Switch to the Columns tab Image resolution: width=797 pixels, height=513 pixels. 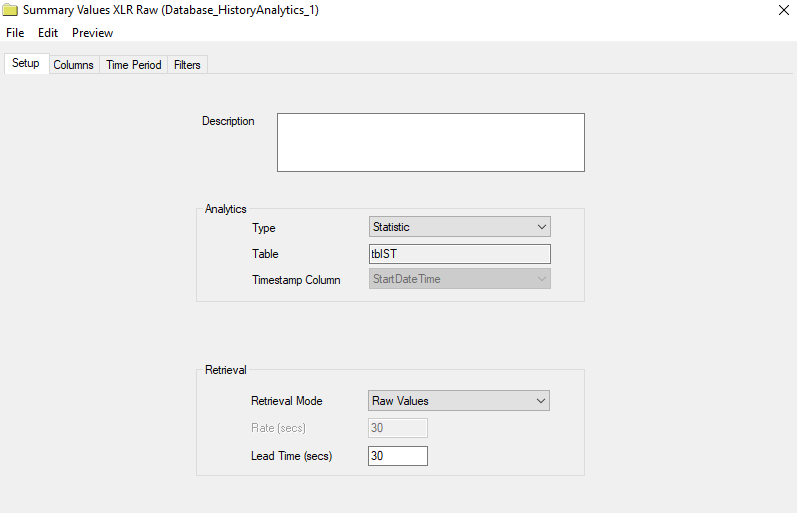(73, 65)
